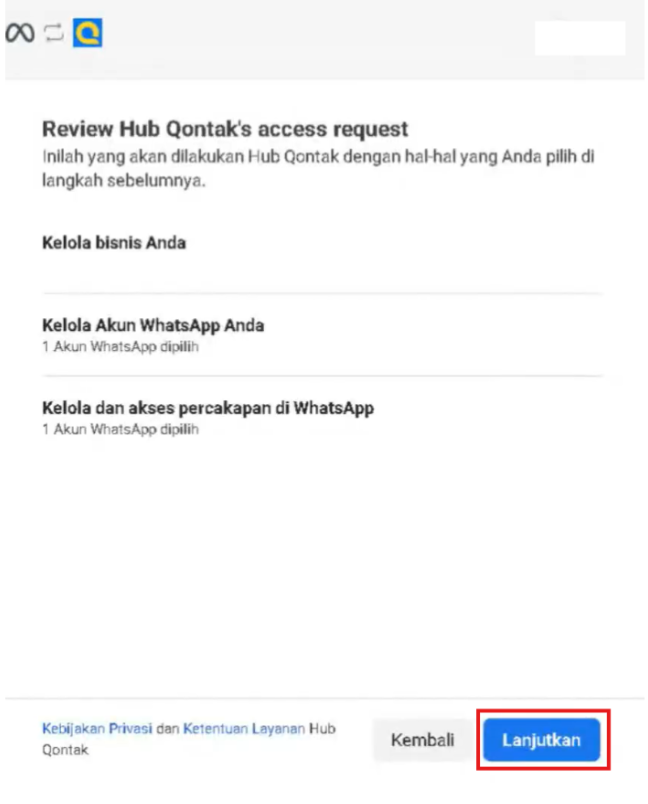Click the word dan between footer links
The height and width of the screenshot is (804, 648).
(x=168, y=729)
